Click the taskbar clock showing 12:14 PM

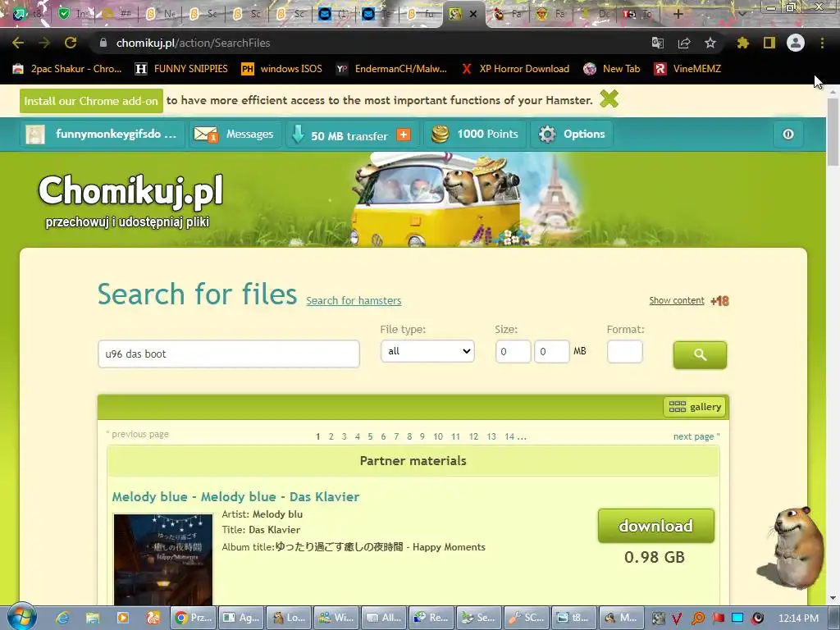(798, 619)
